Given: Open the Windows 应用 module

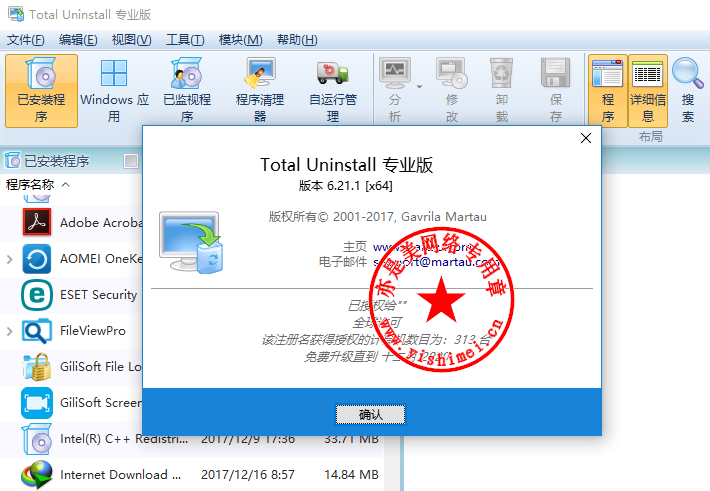Looking at the screenshot, I should point(114,91).
